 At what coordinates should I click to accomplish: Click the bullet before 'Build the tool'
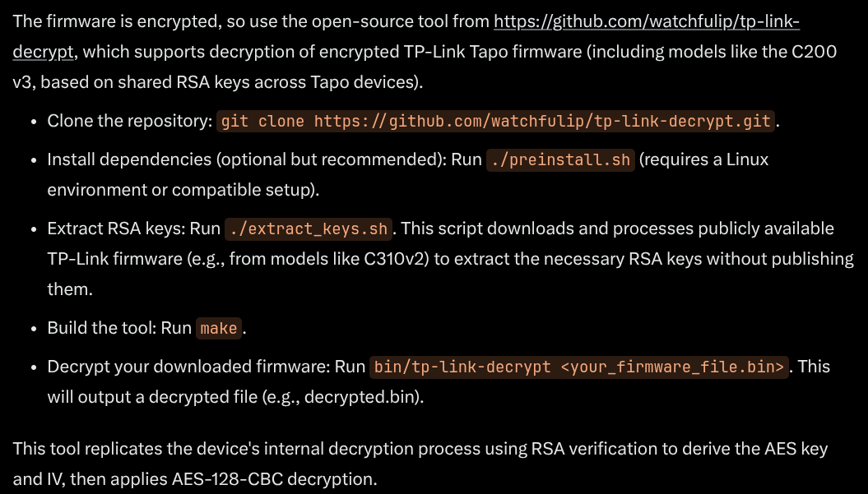34,329
